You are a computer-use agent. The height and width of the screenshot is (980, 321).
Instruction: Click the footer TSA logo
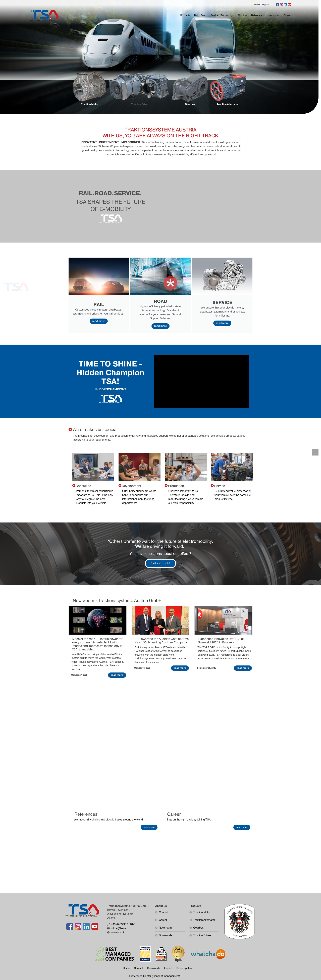(82, 910)
